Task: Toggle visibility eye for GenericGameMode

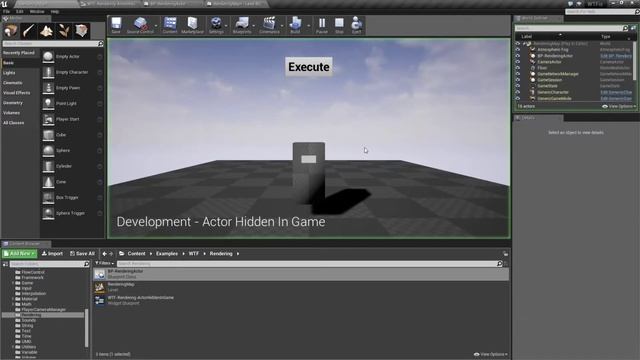Action: (x=518, y=98)
